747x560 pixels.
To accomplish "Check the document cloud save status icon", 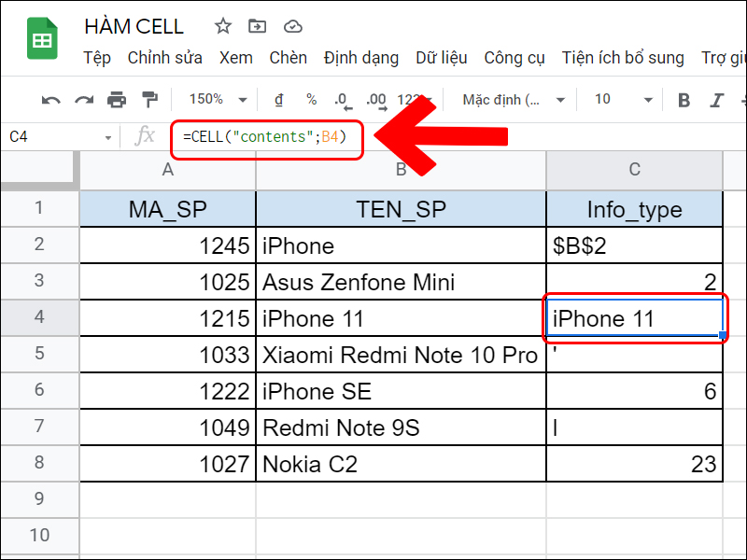I will 292,27.
